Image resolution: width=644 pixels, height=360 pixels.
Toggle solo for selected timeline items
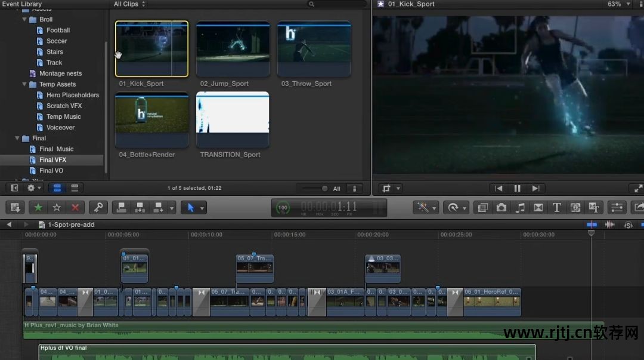point(628,224)
